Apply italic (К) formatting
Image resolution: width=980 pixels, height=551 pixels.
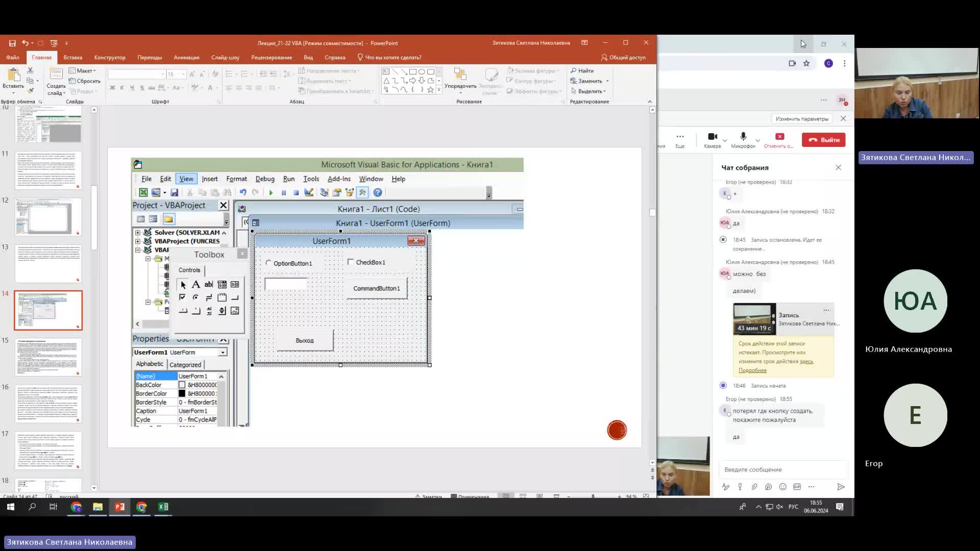122,88
